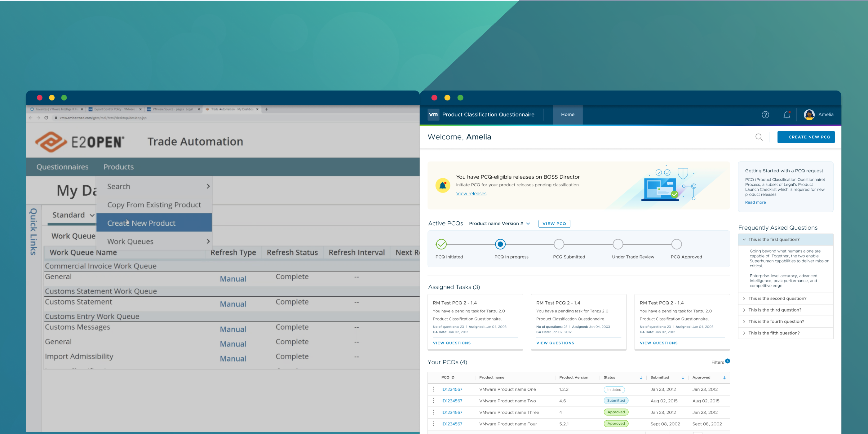
Task: Click the CREATE NEW PCQ button
Action: [x=806, y=137]
